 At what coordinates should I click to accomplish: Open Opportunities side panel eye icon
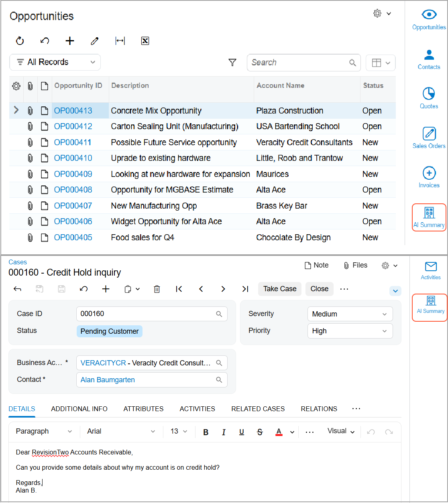(x=429, y=19)
